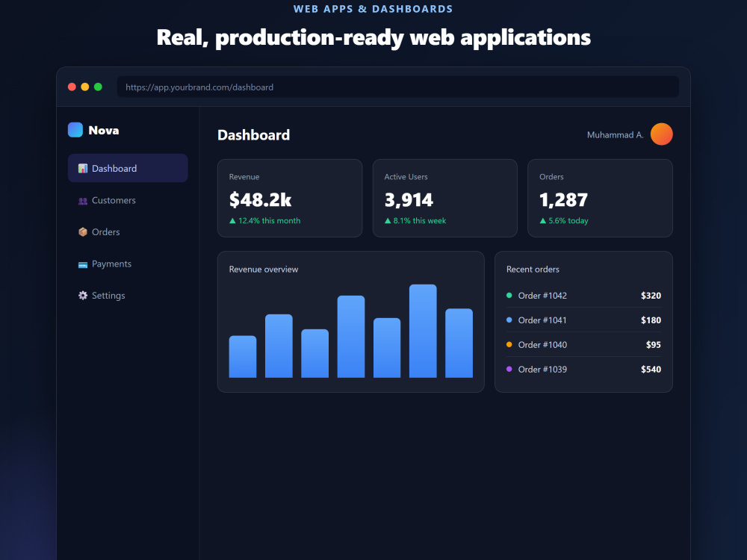This screenshot has width=747, height=560.
Task: Click the shortest first bar in Revenue overview
Action: (x=243, y=357)
